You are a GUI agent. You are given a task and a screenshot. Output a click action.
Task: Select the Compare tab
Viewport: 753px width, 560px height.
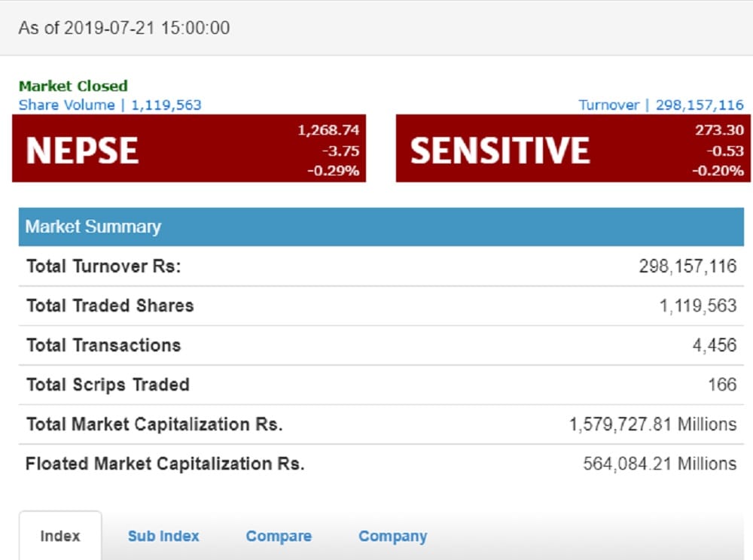279,536
